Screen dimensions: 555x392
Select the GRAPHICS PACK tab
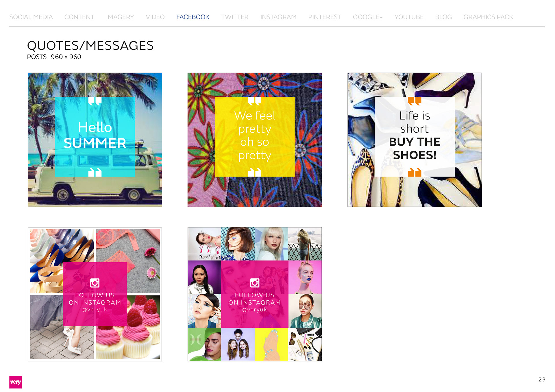tap(488, 17)
